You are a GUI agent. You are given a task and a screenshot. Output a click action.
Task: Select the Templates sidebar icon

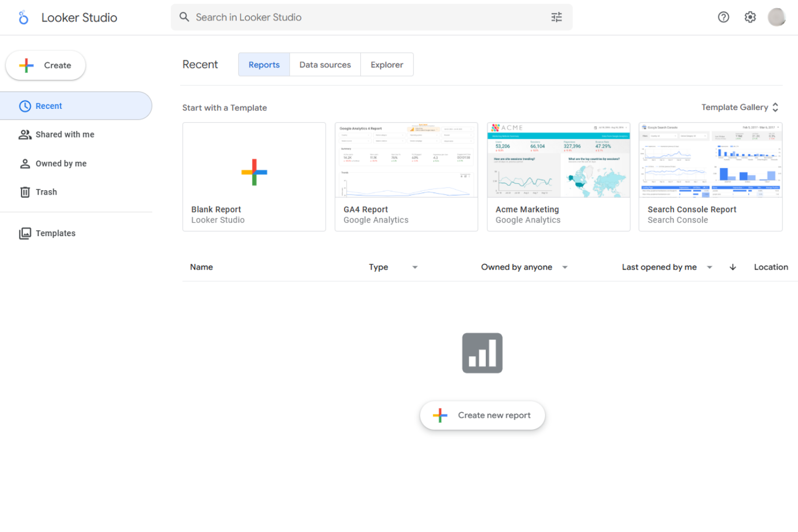[25, 233]
